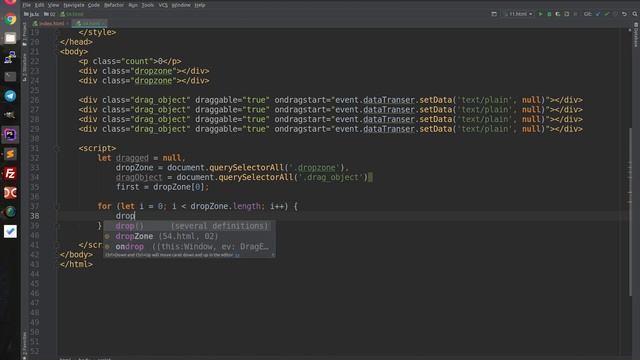640x360 pixels.
Task: Open the Code menu
Action: [x=94, y=5]
